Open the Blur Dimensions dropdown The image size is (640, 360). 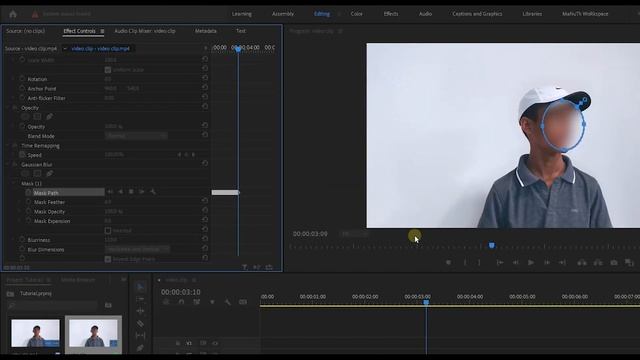[137, 249]
